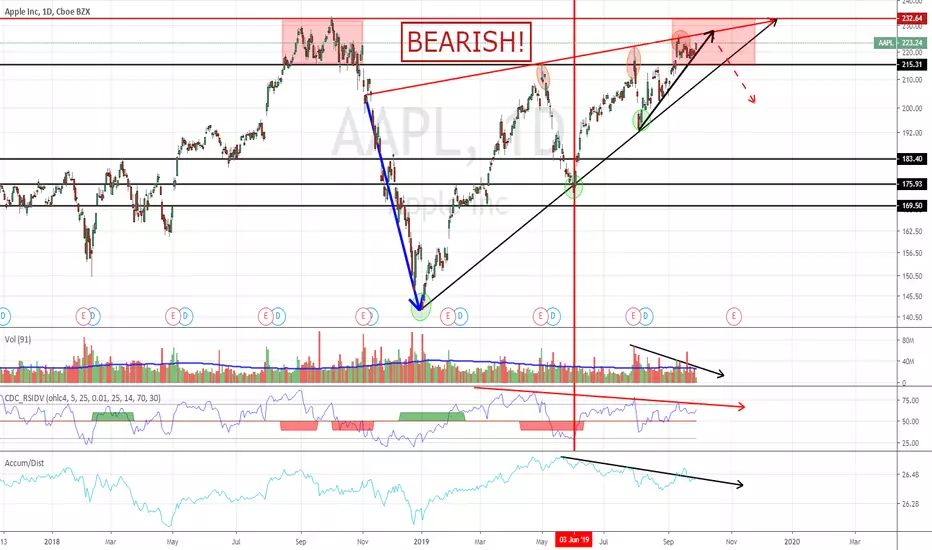Select the 183.40 horizontal line price label
Image resolution: width=932 pixels, height=550 pixels.
[912, 159]
